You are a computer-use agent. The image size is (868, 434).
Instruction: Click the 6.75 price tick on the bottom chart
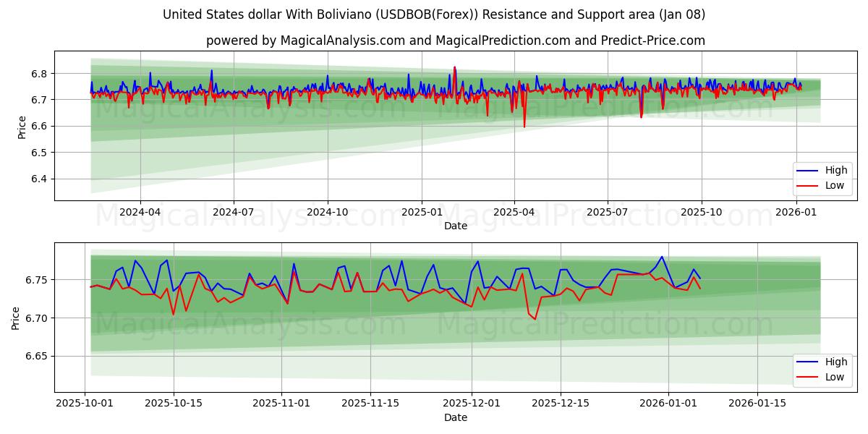[36, 280]
